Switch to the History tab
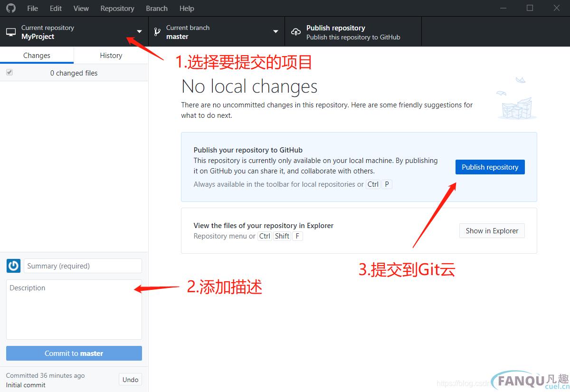 coord(111,55)
